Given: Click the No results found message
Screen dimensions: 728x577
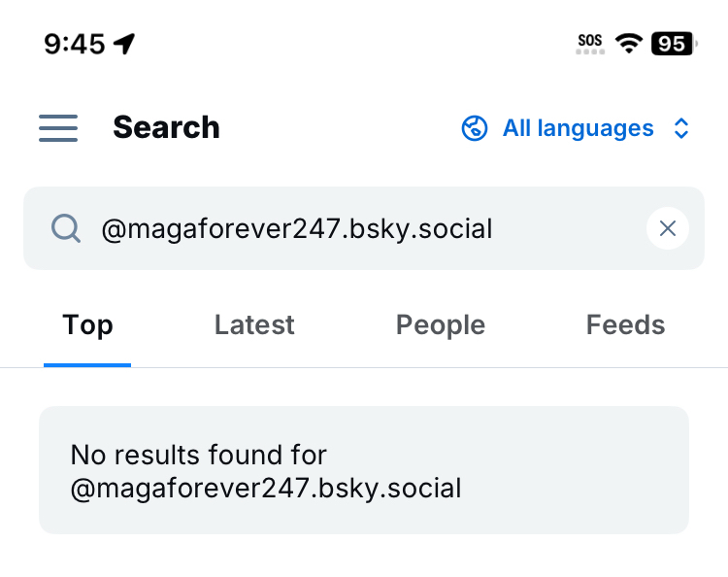Looking at the screenshot, I should pyautogui.click(x=266, y=470).
